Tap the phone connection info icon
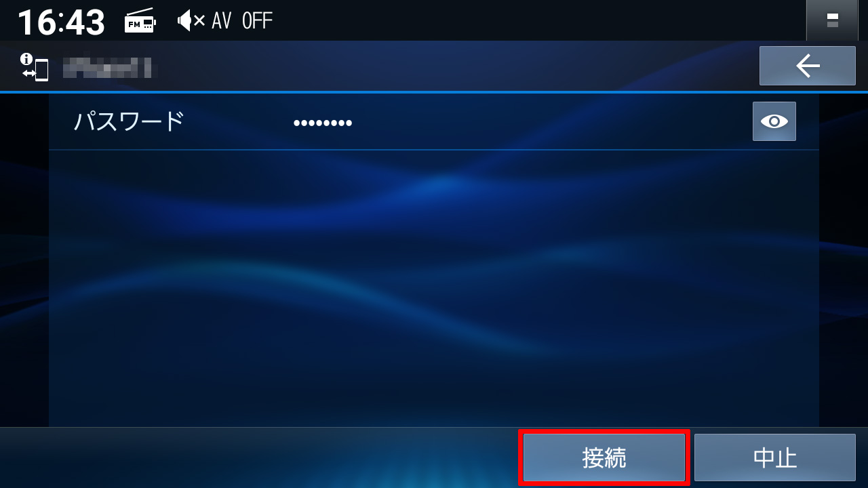Image resolution: width=868 pixels, height=488 pixels. [35, 67]
